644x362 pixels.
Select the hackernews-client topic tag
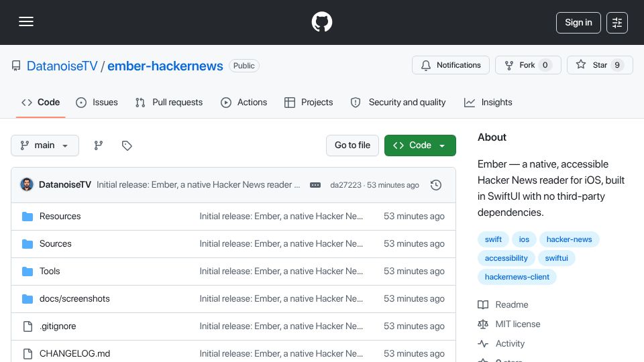(517, 277)
